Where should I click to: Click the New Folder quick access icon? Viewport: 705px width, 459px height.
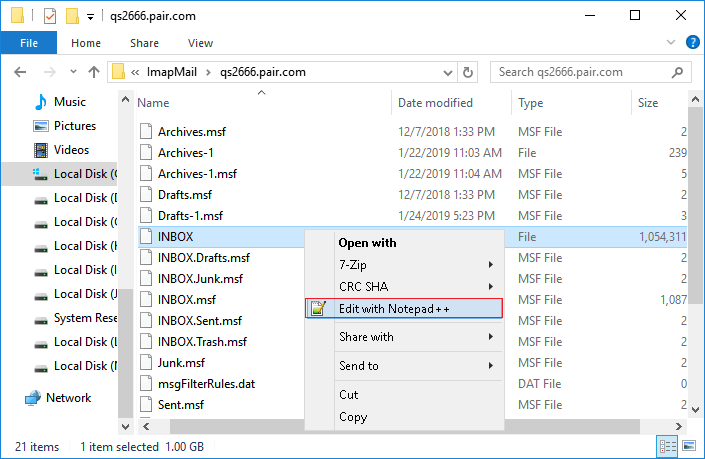coord(72,16)
